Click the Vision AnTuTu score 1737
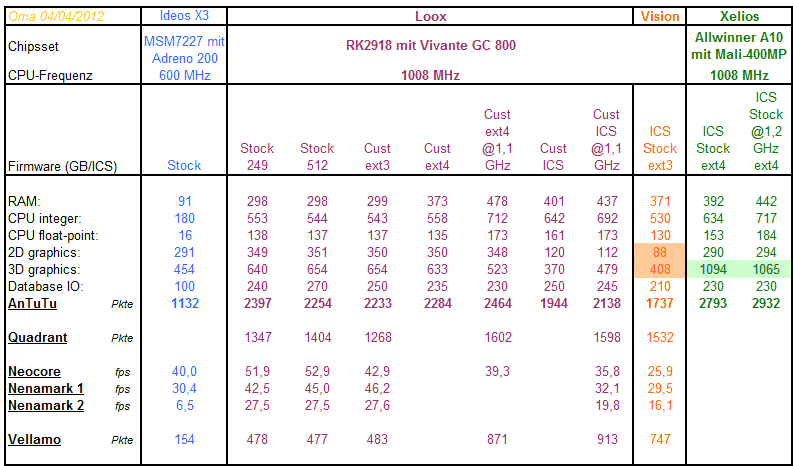 [x=660, y=304]
